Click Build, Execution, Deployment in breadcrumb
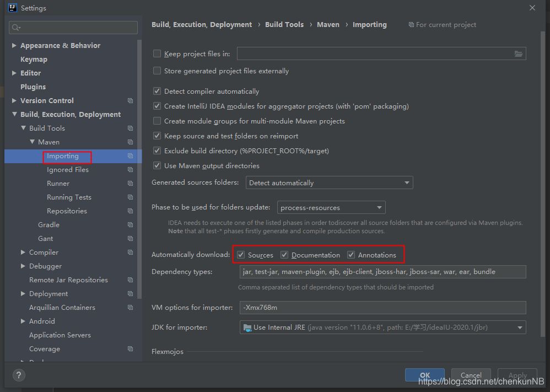550x392 pixels. 202,25
